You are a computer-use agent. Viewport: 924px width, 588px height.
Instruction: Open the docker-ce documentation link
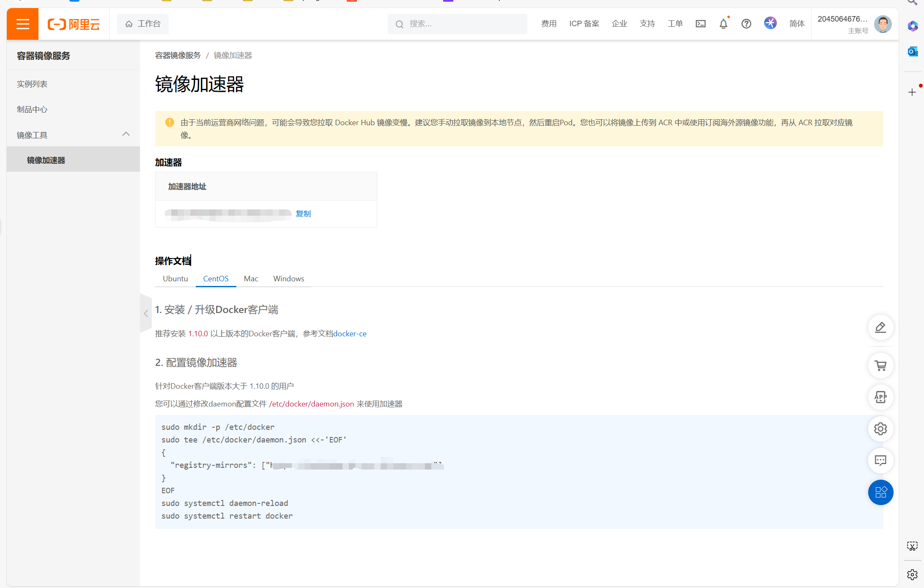click(350, 334)
